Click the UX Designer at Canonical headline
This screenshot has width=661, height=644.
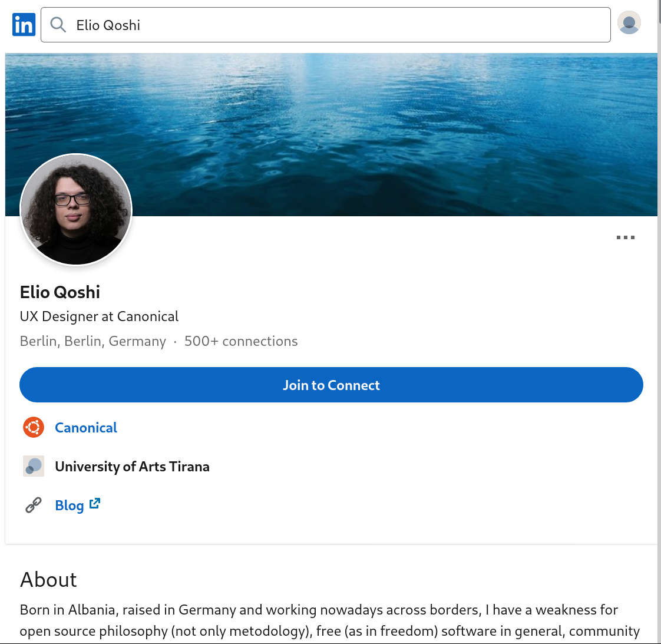tap(99, 316)
